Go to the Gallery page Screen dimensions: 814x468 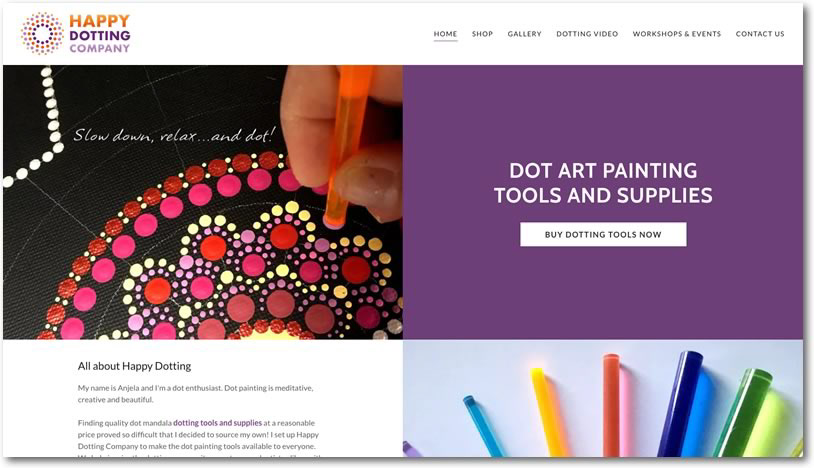tap(524, 34)
